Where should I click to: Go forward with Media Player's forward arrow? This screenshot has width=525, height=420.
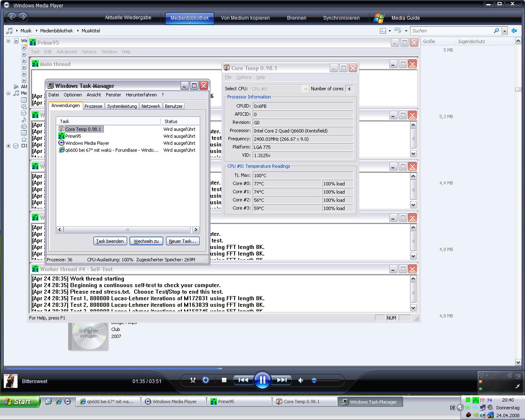point(23,17)
